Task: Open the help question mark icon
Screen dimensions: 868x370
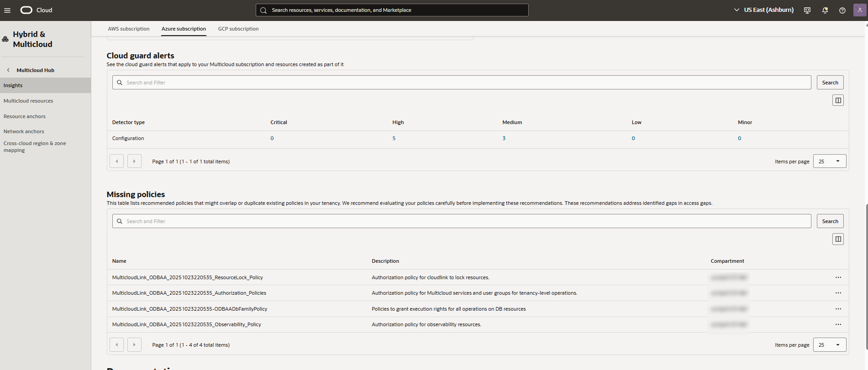Action: 842,10
